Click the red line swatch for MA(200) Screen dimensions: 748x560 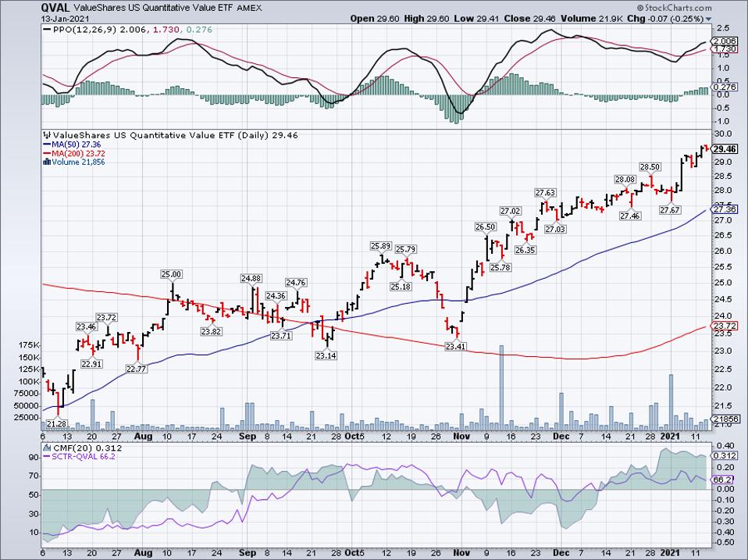[47, 154]
